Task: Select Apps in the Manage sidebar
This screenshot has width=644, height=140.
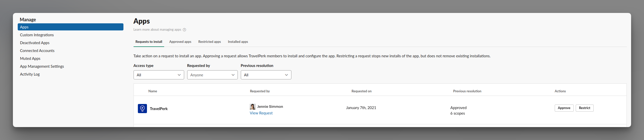Action: [x=71, y=27]
